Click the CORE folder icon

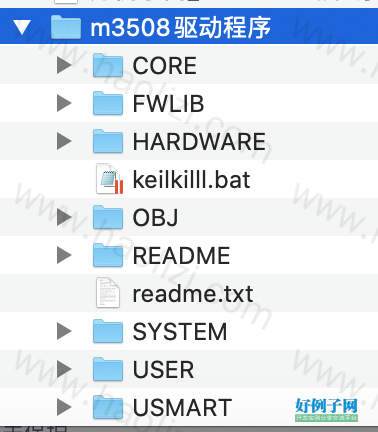(108, 65)
